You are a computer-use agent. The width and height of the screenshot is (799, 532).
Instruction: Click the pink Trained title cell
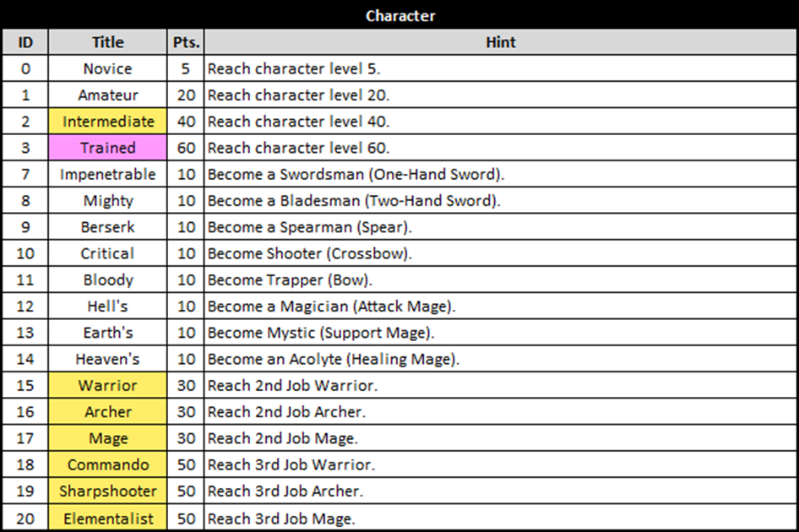point(107,148)
